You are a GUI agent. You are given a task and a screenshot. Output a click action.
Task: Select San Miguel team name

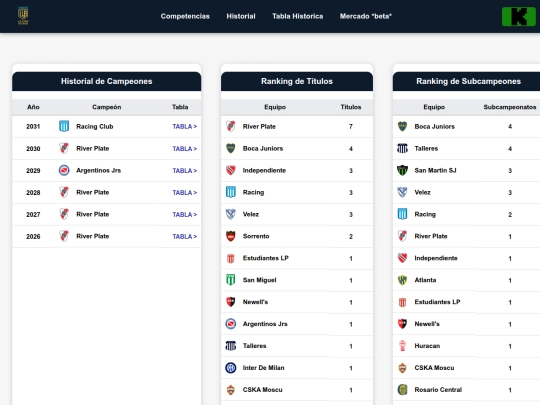(259, 280)
